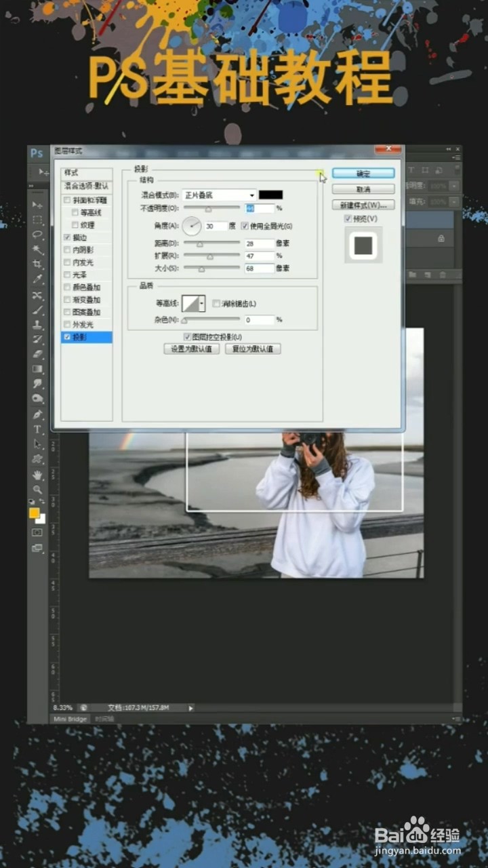Screen dimensions: 488x868
Task: Select the Brush tool
Action: (x=37, y=311)
